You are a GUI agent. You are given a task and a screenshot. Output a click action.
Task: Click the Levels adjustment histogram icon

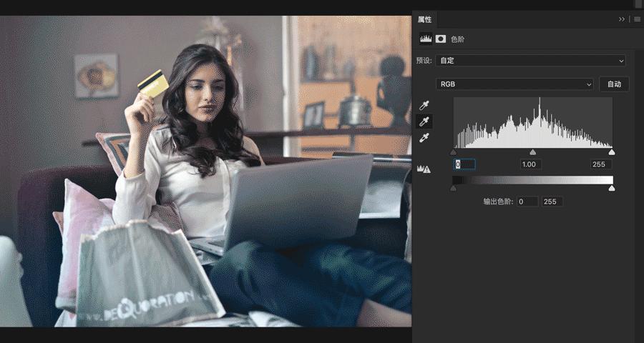coord(426,39)
